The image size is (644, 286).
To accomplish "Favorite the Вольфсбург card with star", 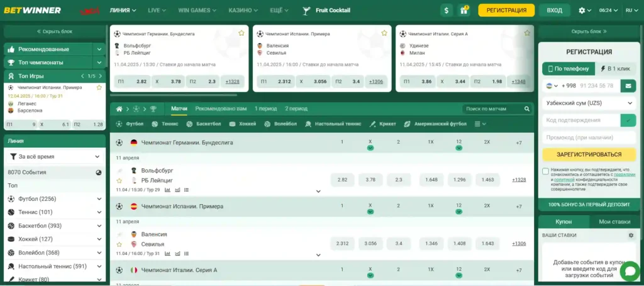I will click(241, 33).
